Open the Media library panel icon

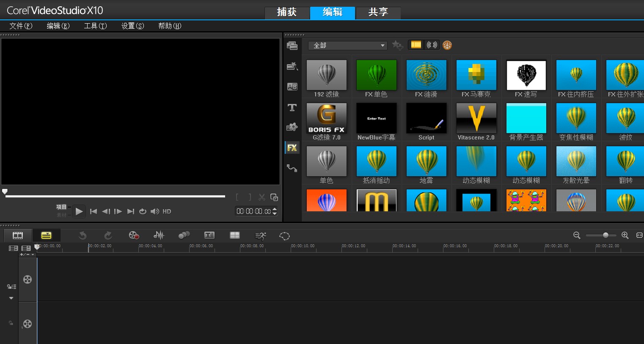pyautogui.click(x=292, y=45)
